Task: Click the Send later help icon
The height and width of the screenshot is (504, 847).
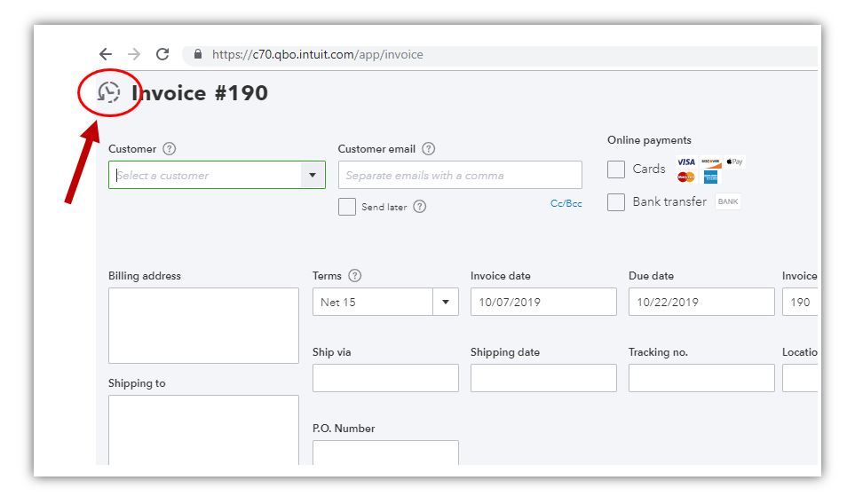Action: click(420, 207)
